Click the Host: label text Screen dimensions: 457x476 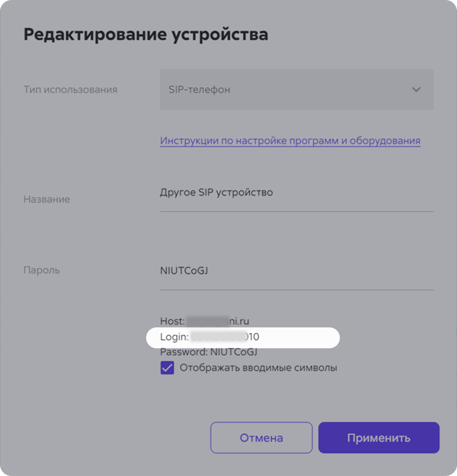tap(172, 320)
